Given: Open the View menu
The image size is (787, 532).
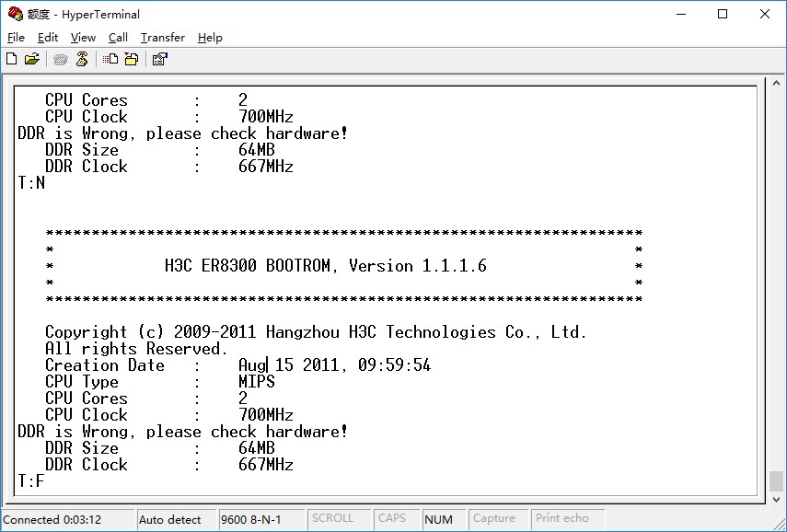Looking at the screenshot, I should [83, 38].
